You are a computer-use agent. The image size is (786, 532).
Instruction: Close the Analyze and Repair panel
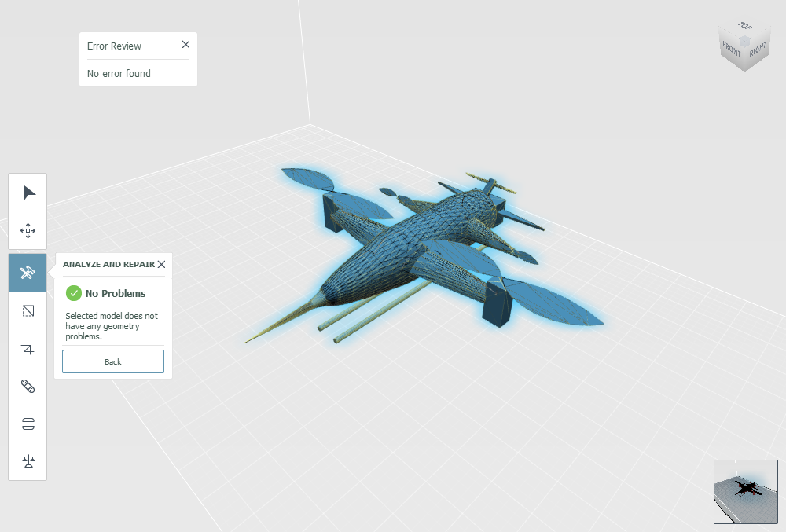click(161, 264)
